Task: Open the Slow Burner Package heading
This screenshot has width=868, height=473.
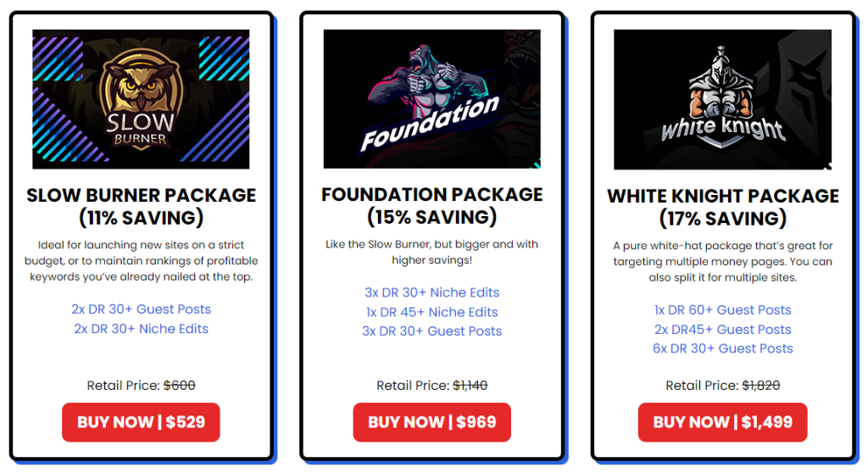Action: click(141, 206)
